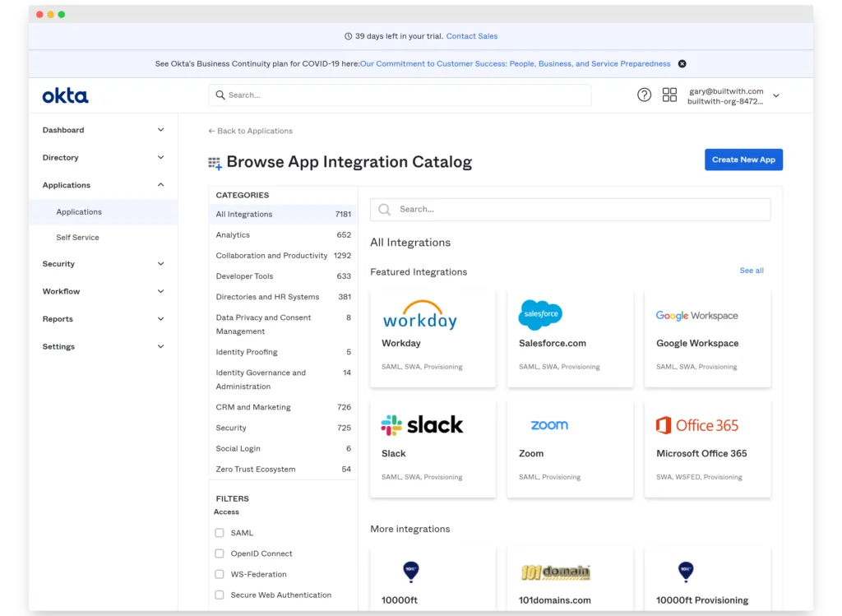Open the Slack logo

(x=422, y=425)
